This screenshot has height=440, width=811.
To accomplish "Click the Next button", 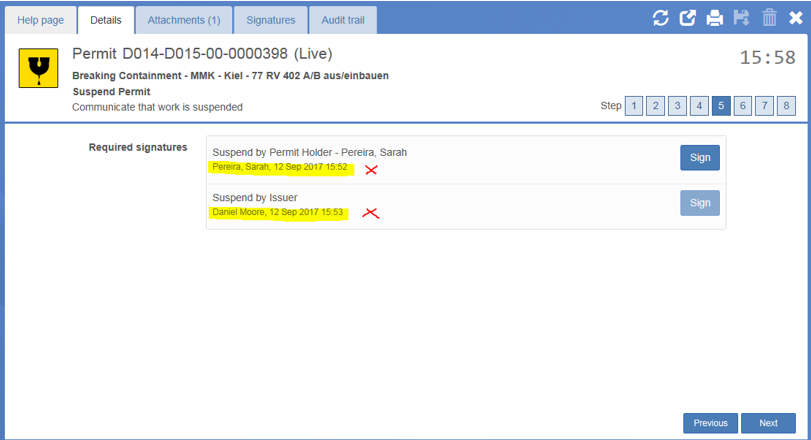I will click(x=768, y=423).
